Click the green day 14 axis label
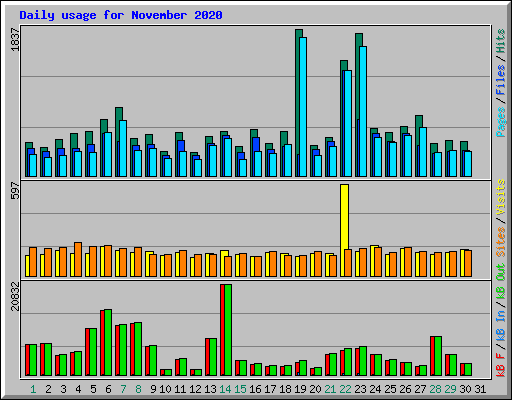 tap(225, 389)
